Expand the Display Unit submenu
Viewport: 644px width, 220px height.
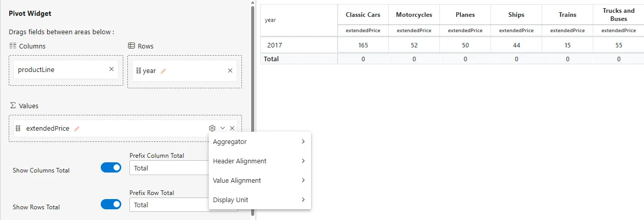point(259,200)
